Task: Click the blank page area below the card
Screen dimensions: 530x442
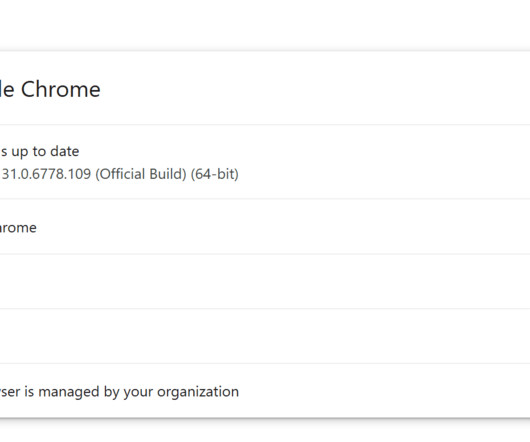Action: (265, 431)
